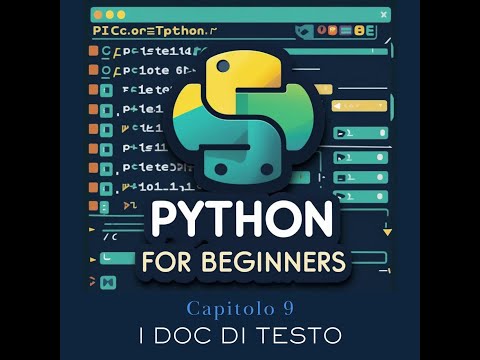Click the large white "PYTHON" title text
480x360 pixels.
pyautogui.click(x=242, y=220)
